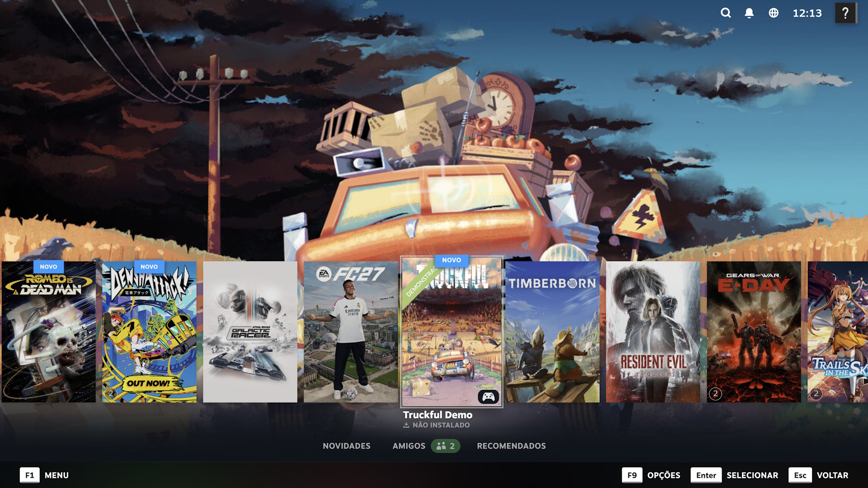Switch to the NOVIDADES tab

click(346, 446)
